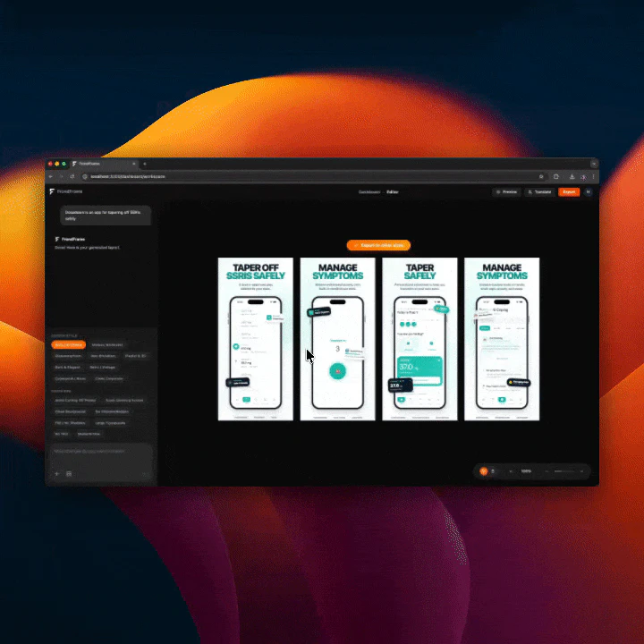Choose the Clean Corporate style chip
The width and height of the screenshot is (644, 644).
(109, 378)
